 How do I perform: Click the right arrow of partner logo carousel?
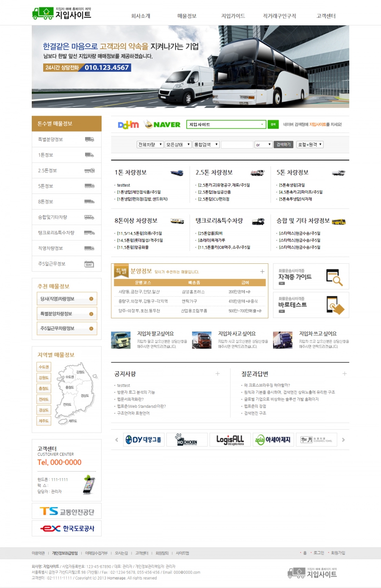coord(343,440)
